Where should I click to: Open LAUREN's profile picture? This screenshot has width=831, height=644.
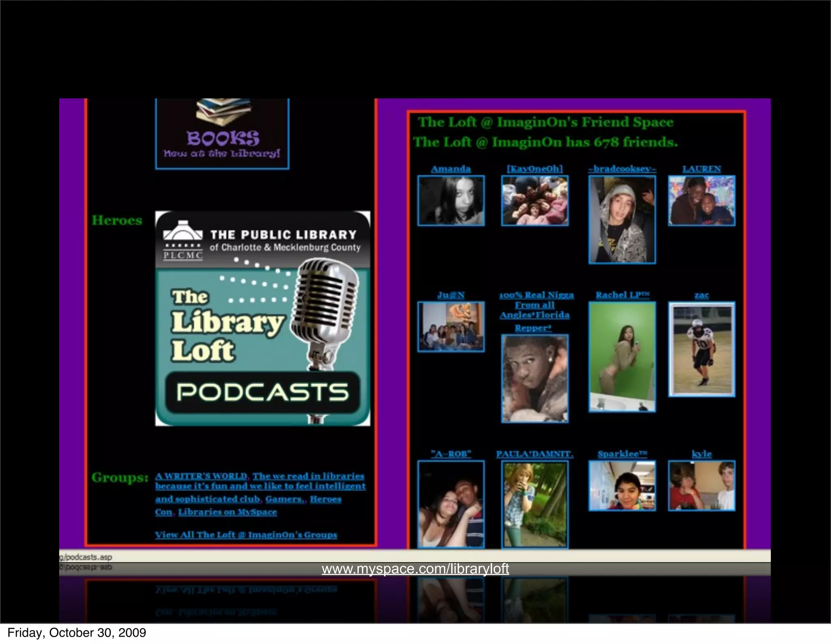point(701,200)
